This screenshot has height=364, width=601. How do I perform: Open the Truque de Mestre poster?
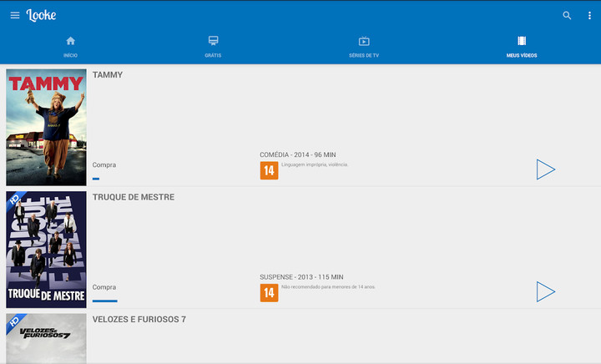[x=46, y=250]
